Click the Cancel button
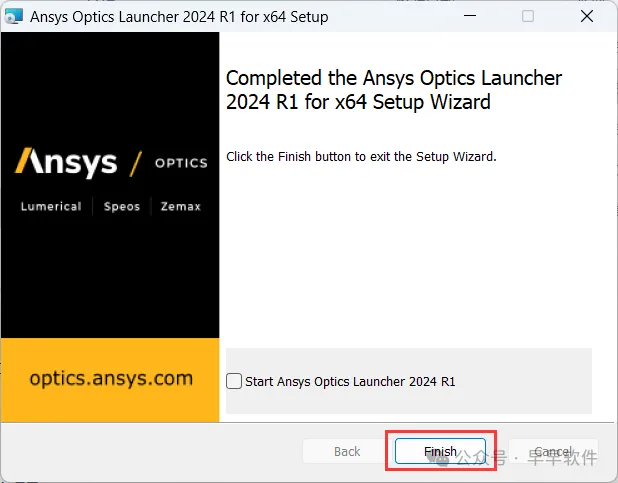618x483 pixels. pos(553,451)
